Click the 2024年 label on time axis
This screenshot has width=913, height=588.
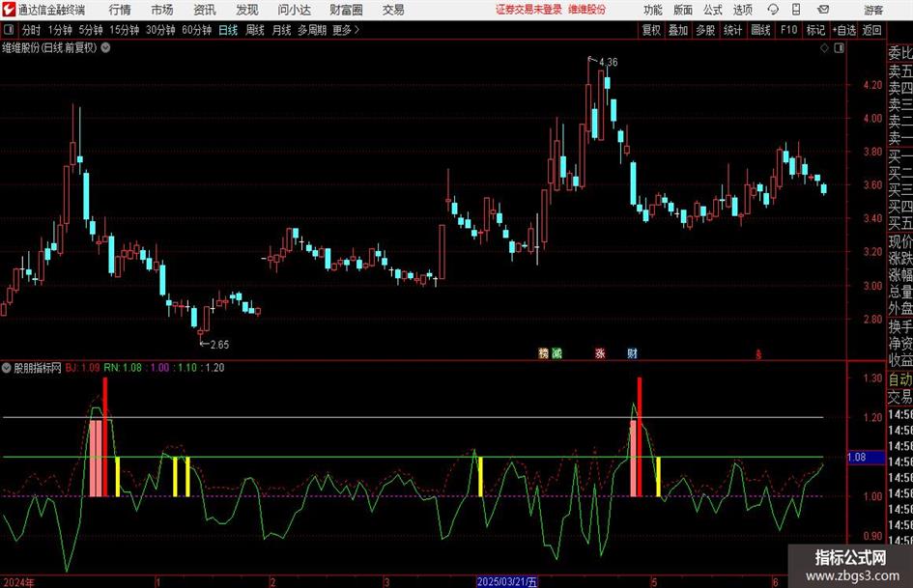point(18,582)
